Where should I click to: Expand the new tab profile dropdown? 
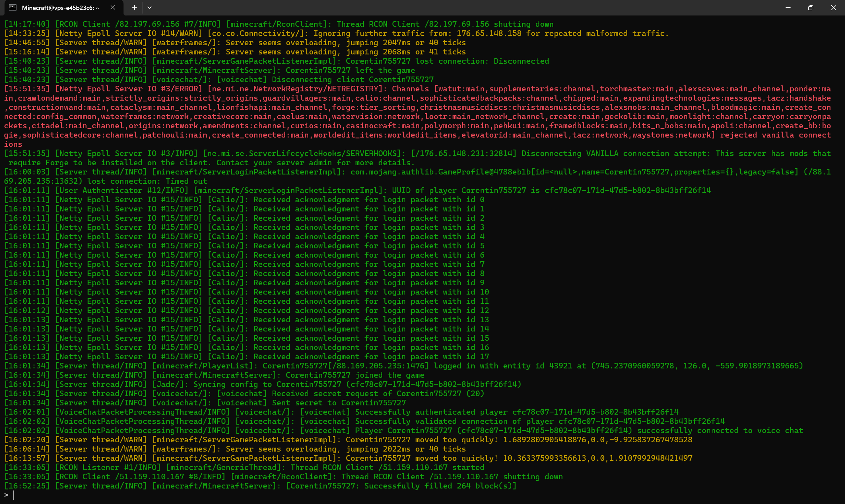coord(149,8)
